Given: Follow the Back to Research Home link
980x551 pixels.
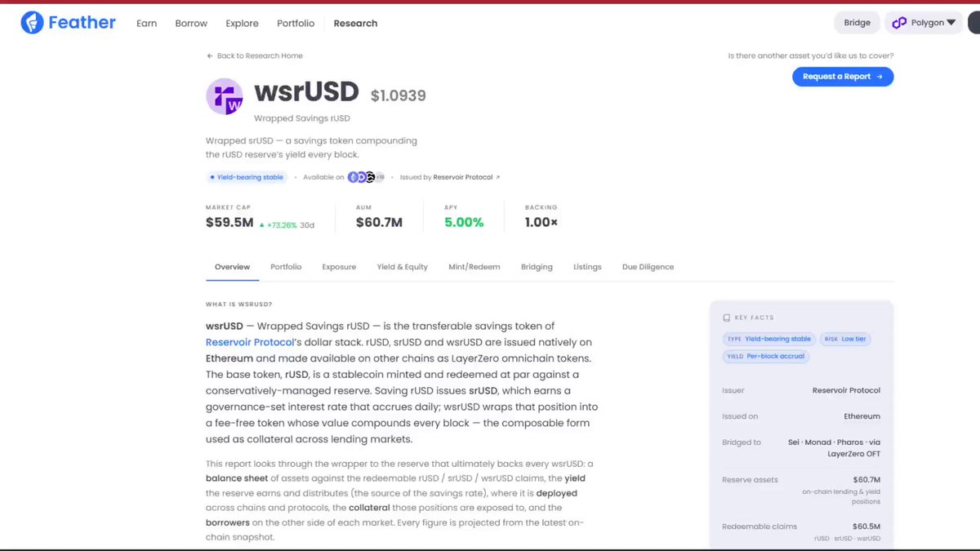Looking at the screenshot, I should click(255, 56).
